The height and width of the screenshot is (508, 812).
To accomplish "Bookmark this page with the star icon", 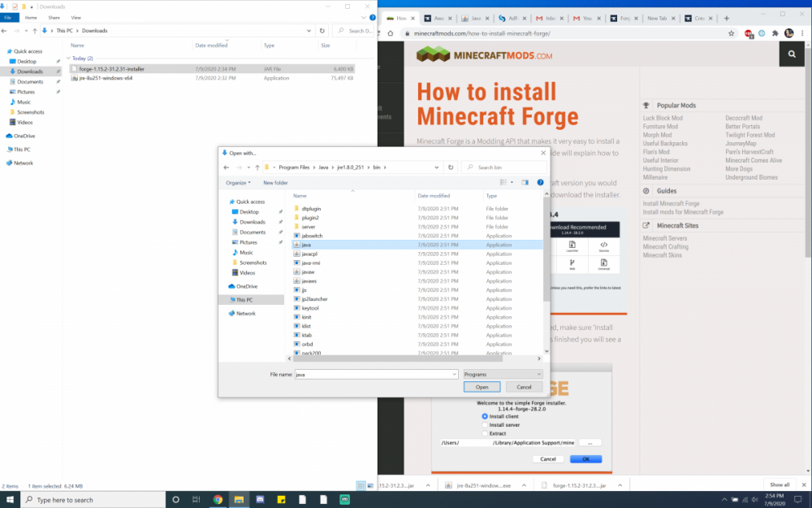I will 731,33.
